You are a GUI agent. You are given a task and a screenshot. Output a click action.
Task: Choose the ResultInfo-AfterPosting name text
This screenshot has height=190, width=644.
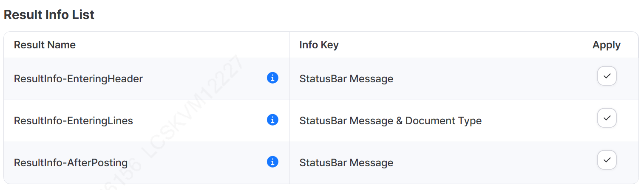[71, 163]
